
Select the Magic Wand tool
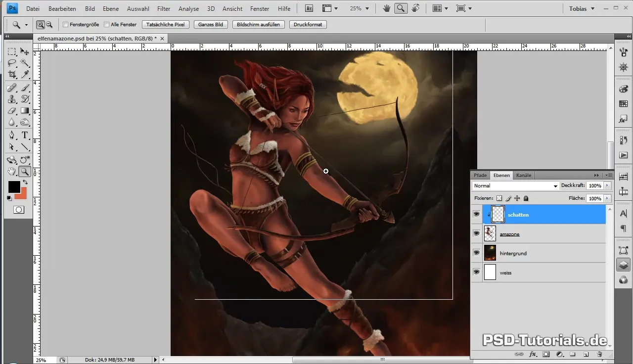point(25,63)
